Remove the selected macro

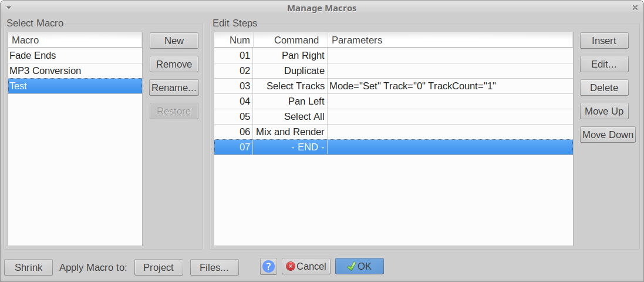coord(174,64)
